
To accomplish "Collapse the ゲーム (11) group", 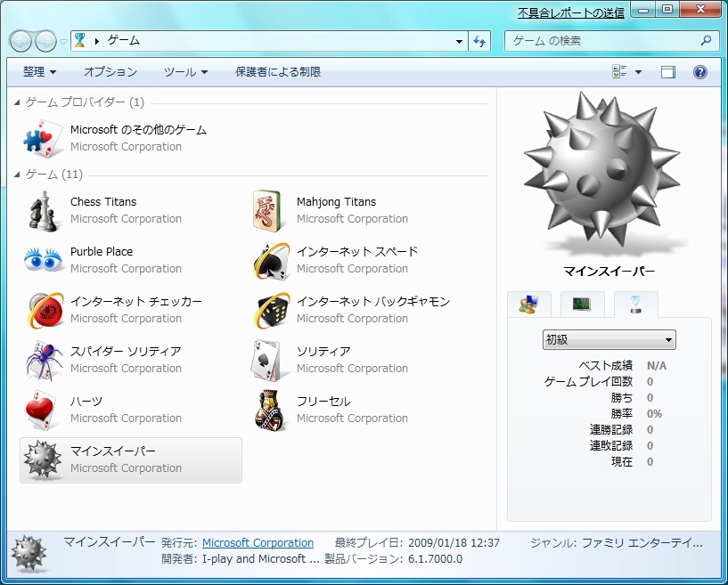I will click(x=17, y=175).
